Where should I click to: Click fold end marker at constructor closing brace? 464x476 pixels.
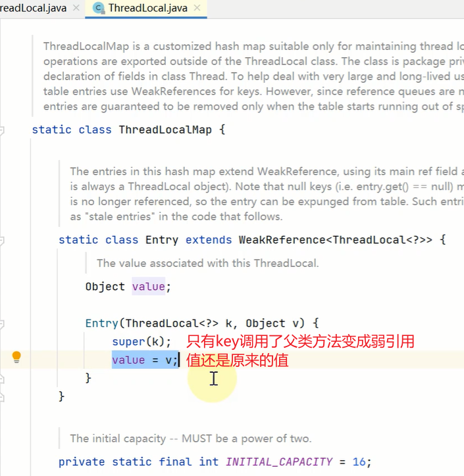tap(2, 378)
